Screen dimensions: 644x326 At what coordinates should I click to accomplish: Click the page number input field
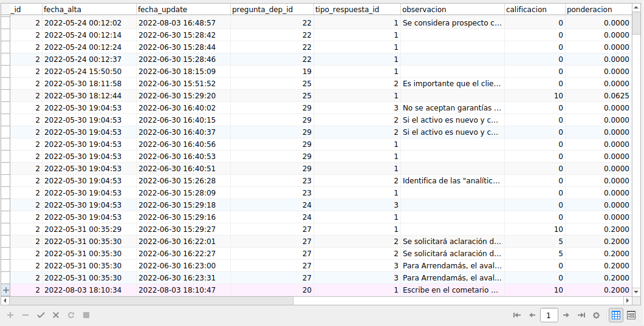[549, 315]
